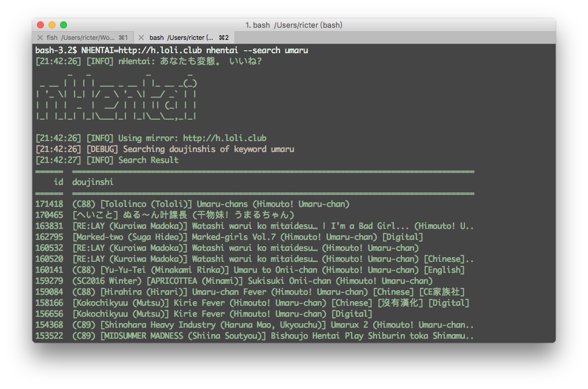Click the 'doujinshi' column header
The height and width of the screenshot is (389, 588).
(x=92, y=182)
